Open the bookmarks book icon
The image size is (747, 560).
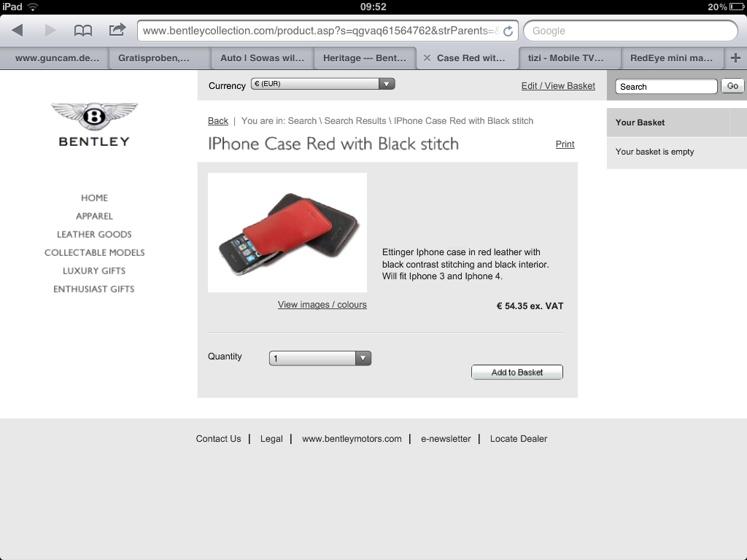83,31
